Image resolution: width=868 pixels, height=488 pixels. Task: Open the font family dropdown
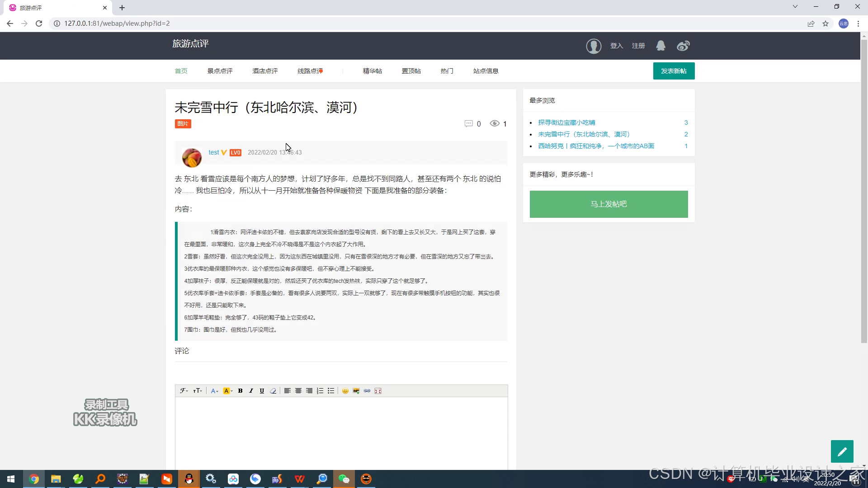click(x=184, y=391)
